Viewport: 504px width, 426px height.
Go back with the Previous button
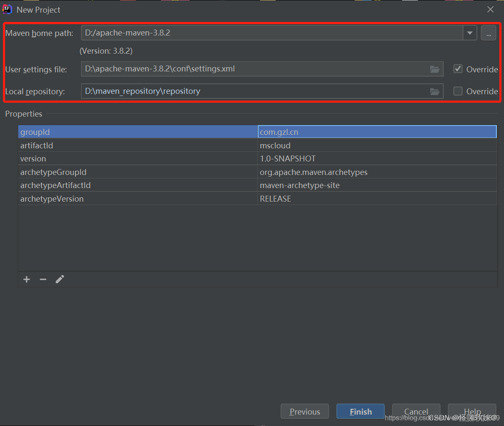click(305, 412)
